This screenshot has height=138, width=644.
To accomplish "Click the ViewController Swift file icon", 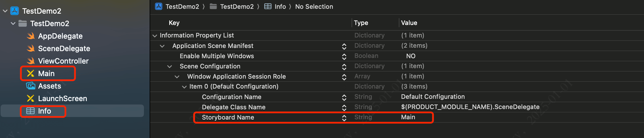I will [31, 61].
